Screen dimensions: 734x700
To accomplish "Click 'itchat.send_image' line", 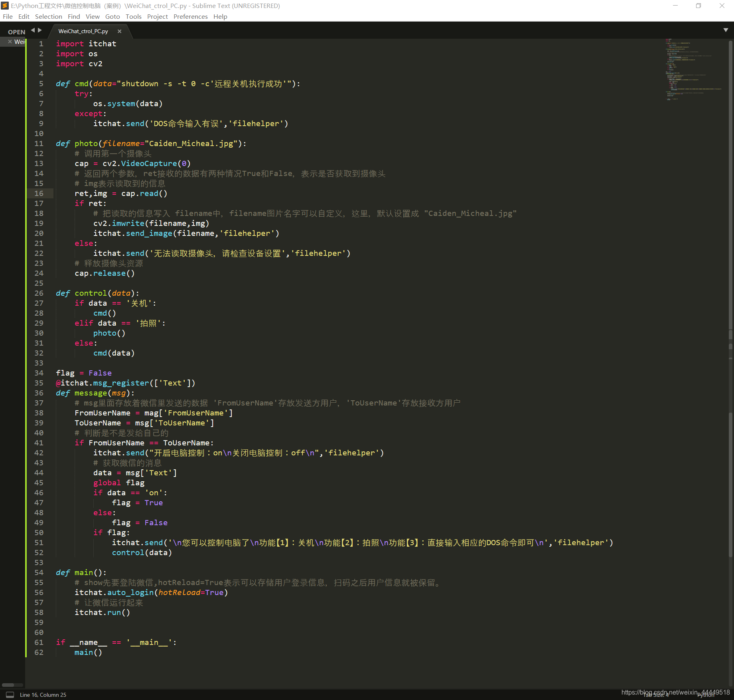I will [x=186, y=233].
